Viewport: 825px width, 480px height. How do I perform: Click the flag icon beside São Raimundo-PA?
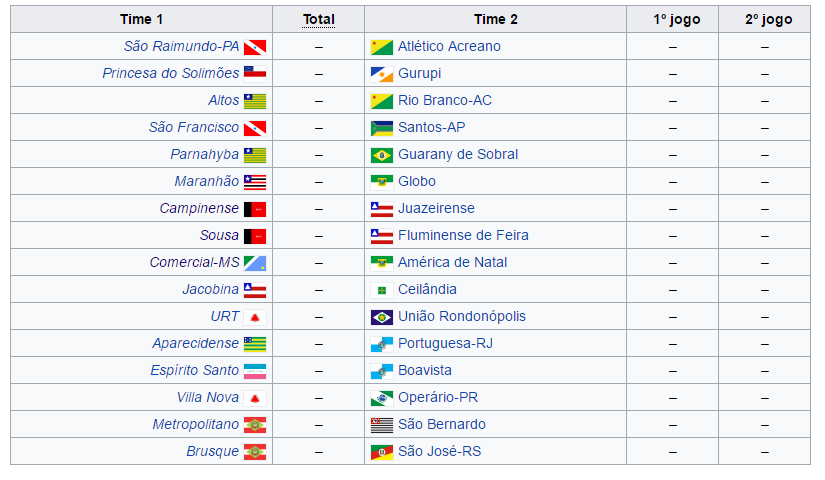pyautogui.click(x=255, y=47)
